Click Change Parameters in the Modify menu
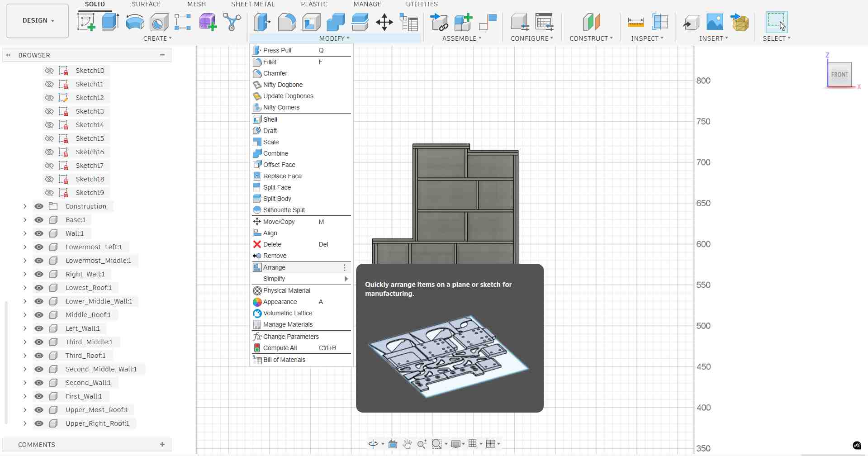The width and height of the screenshot is (868, 456). (x=290, y=337)
